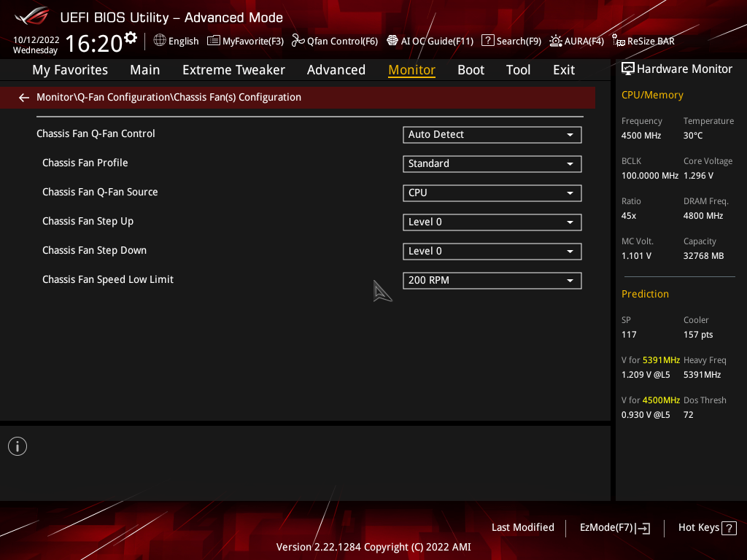747x560 pixels.
Task: Click the 157 pts cooler score
Action: coord(698,335)
